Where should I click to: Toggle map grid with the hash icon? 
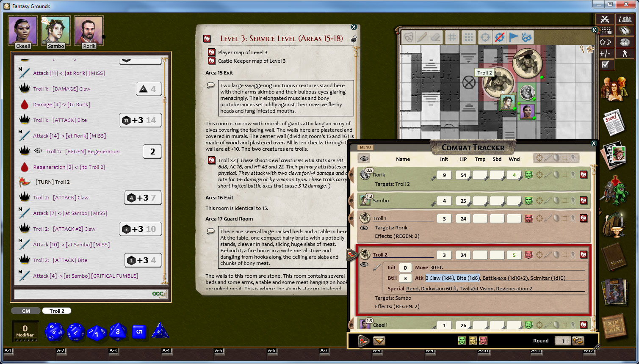452,37
